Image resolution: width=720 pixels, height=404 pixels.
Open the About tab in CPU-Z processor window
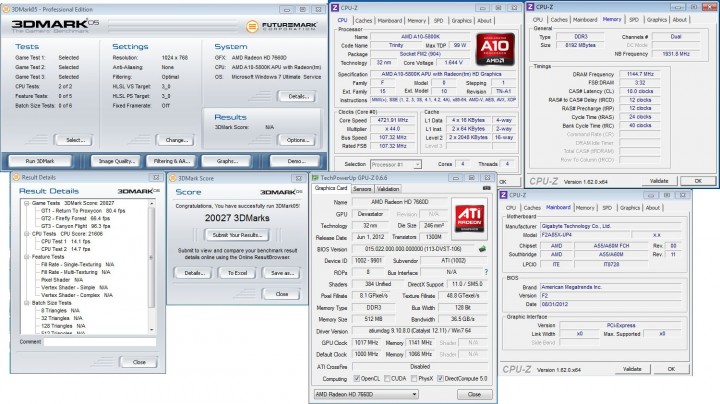(484, 21)
